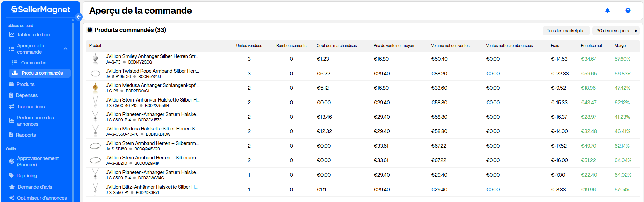
Task: Click the Twisted Rope Armband thumbnail
Action: coord(95,73)
